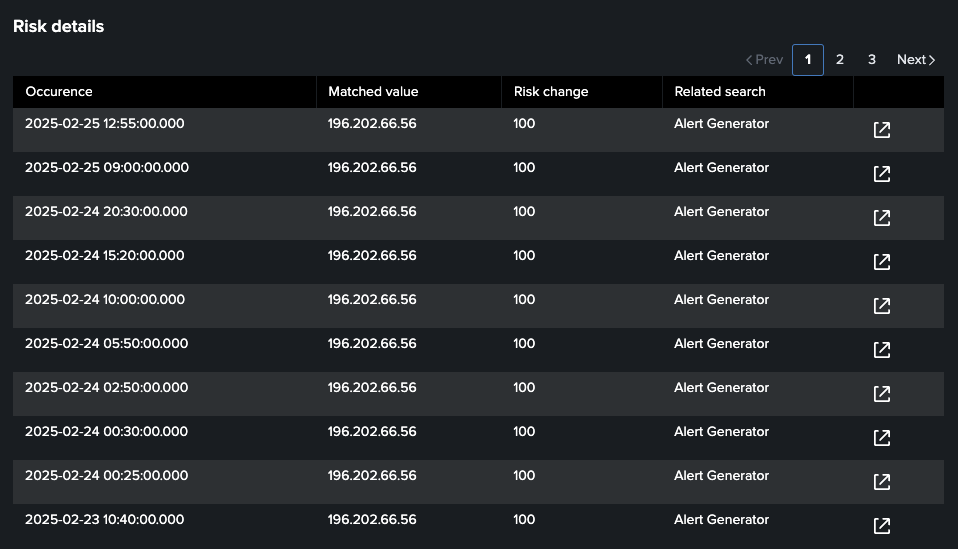Viewport: 958px width, 549px height.
Task: Open external link for 2025-02-25 09:00:00 row
Action: (x=881, y=174)
